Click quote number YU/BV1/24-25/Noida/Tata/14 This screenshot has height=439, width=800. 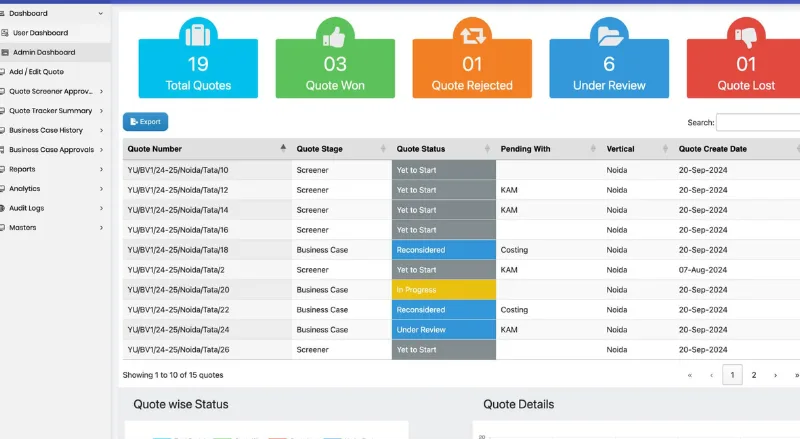178,210
